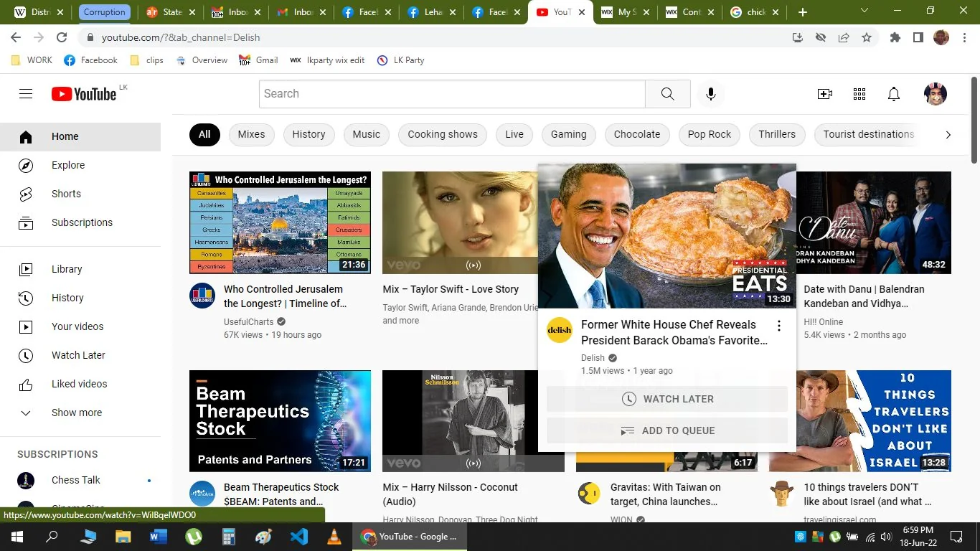This screenshot has width=980, height=551.
Task: Open the Create video camera icon
Action: point(825,94)
